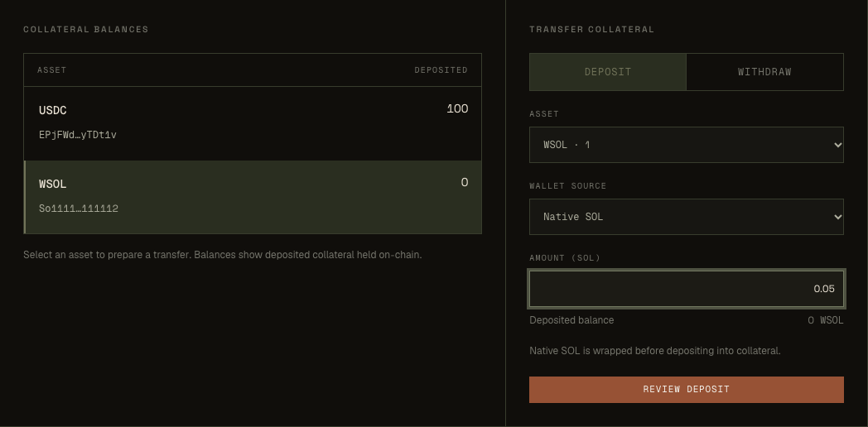Click the 'Deposited balance' label
The image size is (868, 427).
[x=571, y=320]
